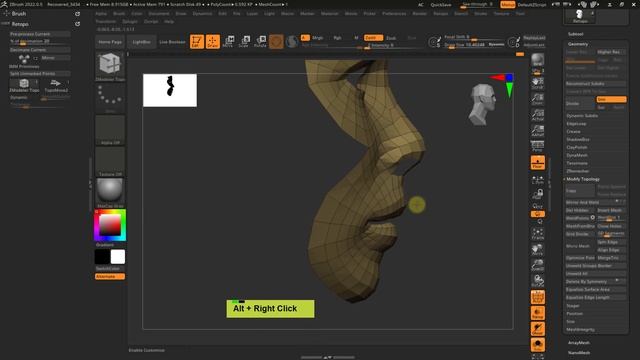
Task: Select the Scale transform tool
Action: point(244,41)
